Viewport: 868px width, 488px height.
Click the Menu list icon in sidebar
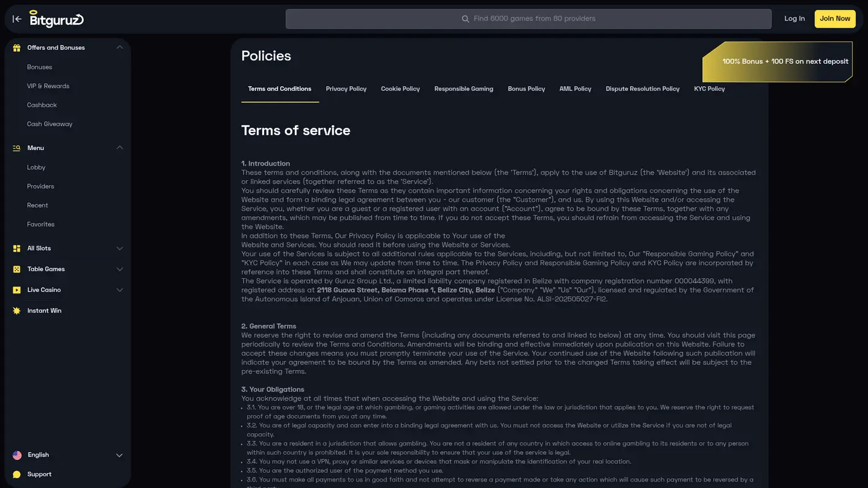pyautogui.click(x=17, y=148)
